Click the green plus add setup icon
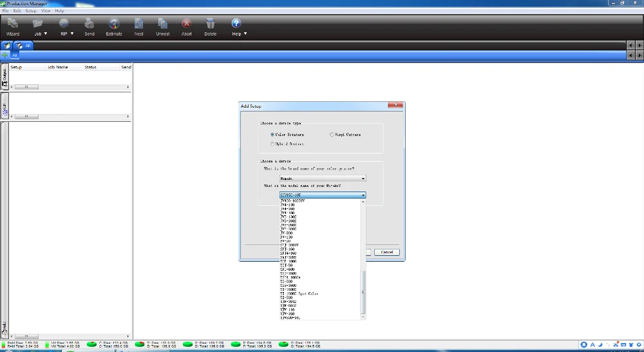 5,55
